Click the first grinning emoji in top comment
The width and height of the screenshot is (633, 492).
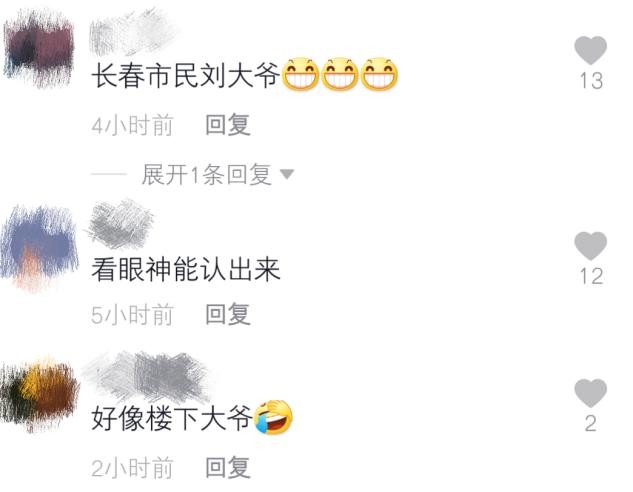click(300, 74)
